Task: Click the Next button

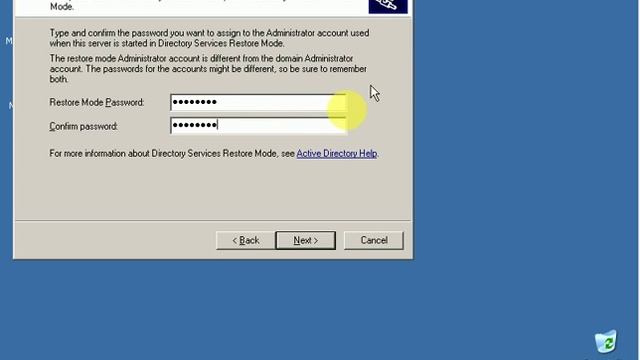Action: 306,240
